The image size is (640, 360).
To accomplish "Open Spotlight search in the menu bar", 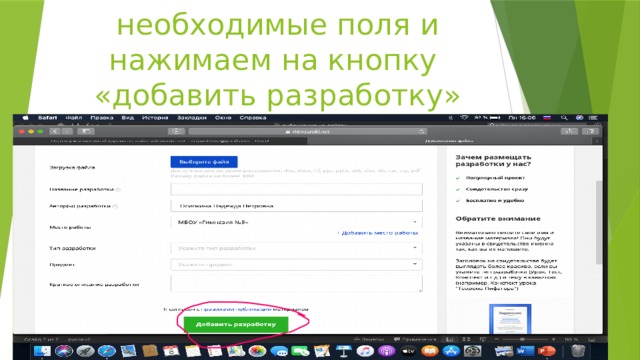I will 564,118.
